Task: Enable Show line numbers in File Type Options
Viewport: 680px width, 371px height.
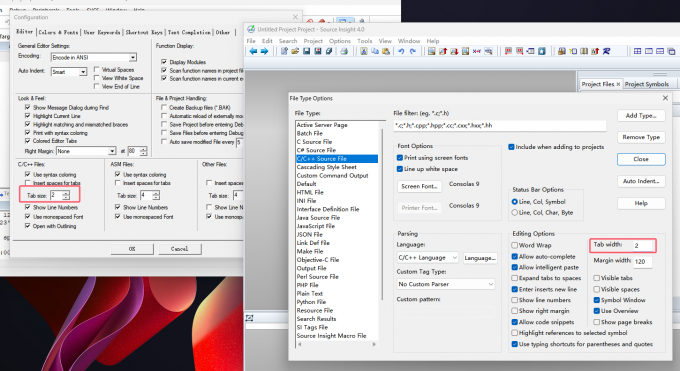Action: 515,300
